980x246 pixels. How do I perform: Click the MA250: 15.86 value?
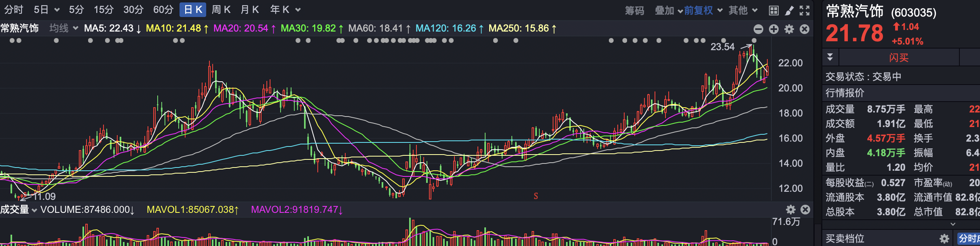tap(522, 28)
